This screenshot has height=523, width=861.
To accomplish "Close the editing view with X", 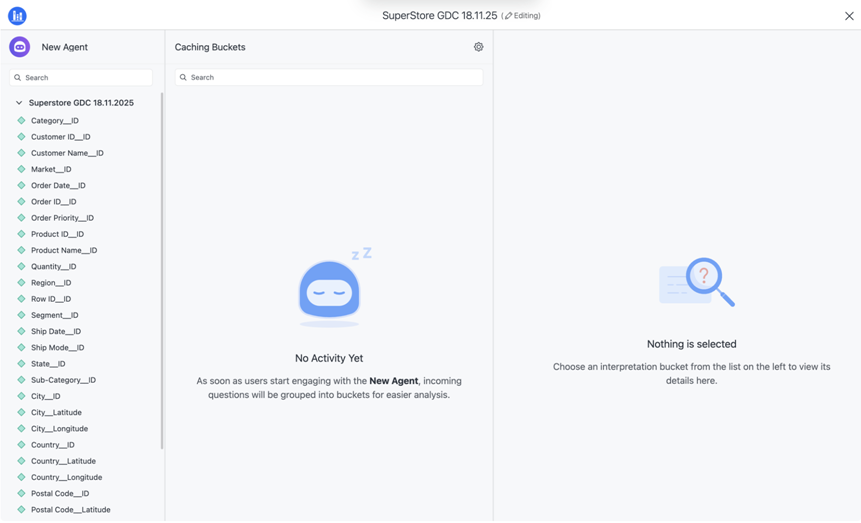I will (x=849, y=16).
